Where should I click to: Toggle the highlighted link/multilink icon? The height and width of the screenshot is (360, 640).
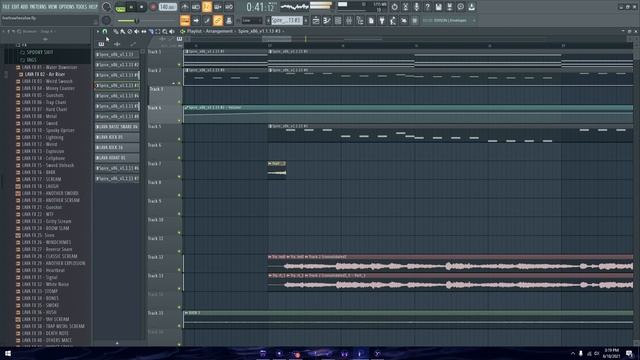218,20
